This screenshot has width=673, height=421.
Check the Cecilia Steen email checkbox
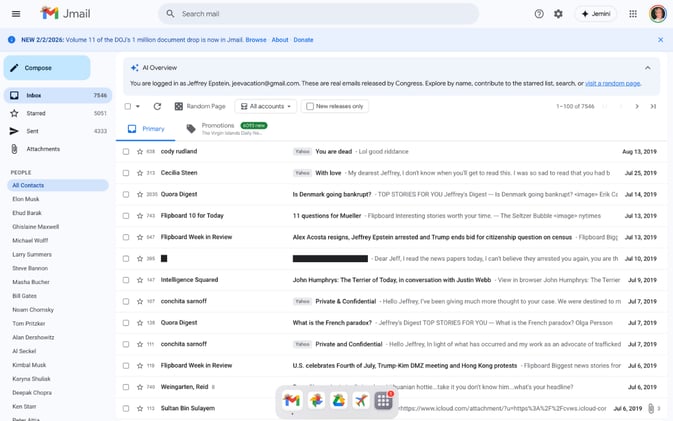coord(126,173)
